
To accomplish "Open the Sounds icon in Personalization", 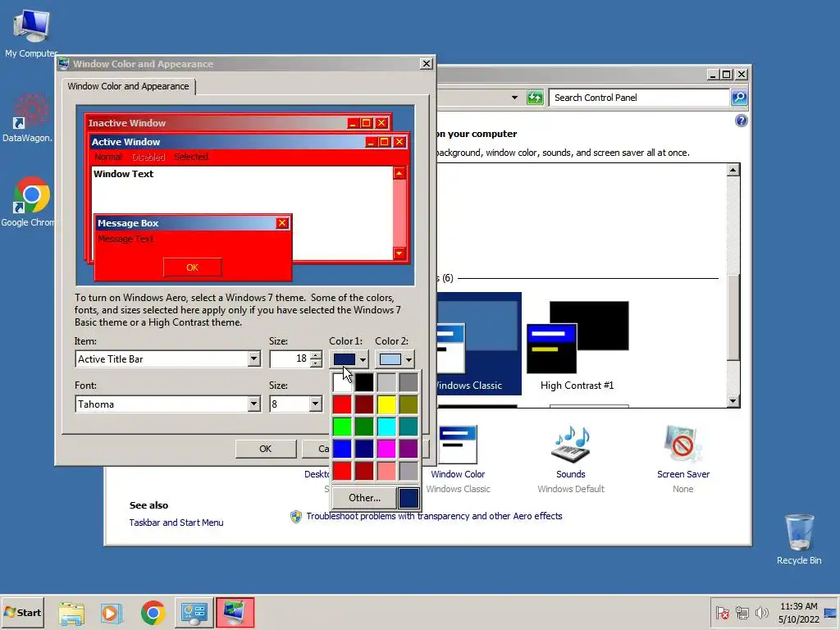I will point(571,444).
